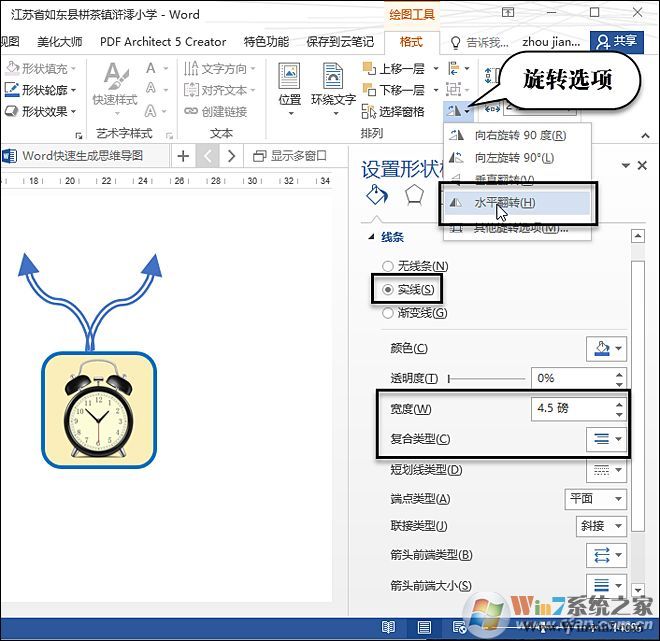Open the 复合类型 compound type dropdown
The height and width of the screenshot is (641, 660).
point(605,438)
